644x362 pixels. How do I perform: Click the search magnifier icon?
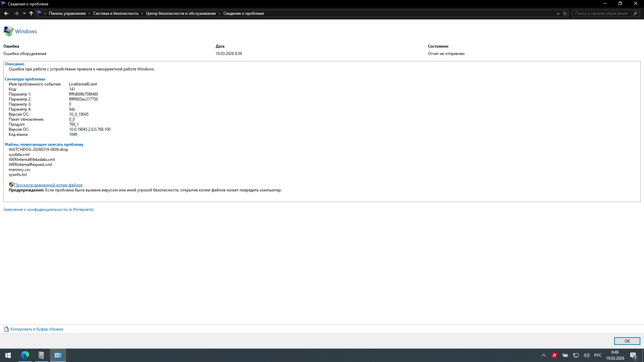click(x=635, y=13)
